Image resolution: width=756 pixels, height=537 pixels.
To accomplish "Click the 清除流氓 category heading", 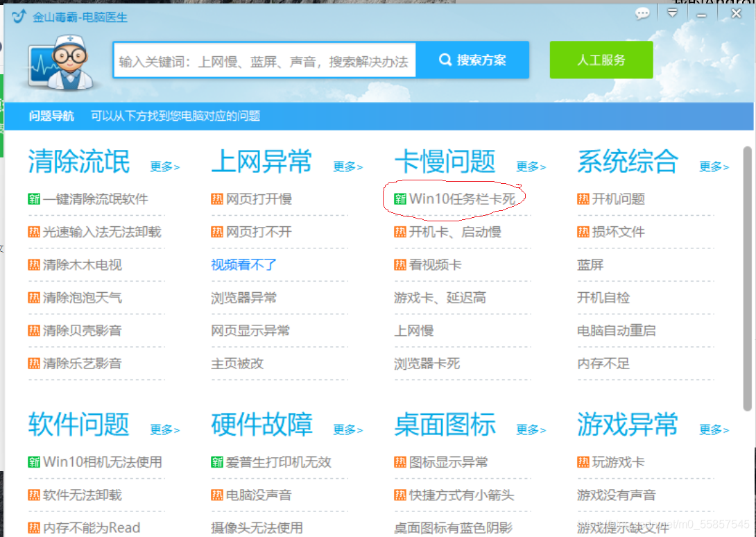I will point(79,161).
